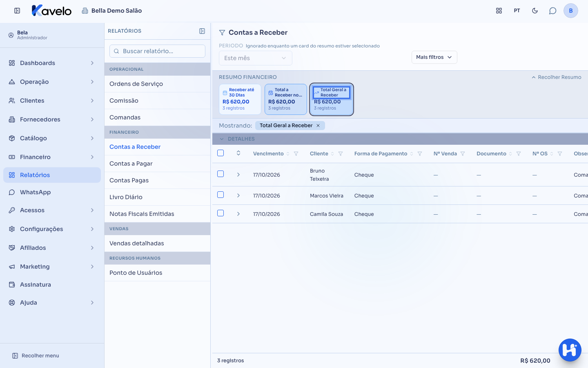Screen dimensions: 588x368
Task: Change language with the PT button
Action: (x=517, y=11)
